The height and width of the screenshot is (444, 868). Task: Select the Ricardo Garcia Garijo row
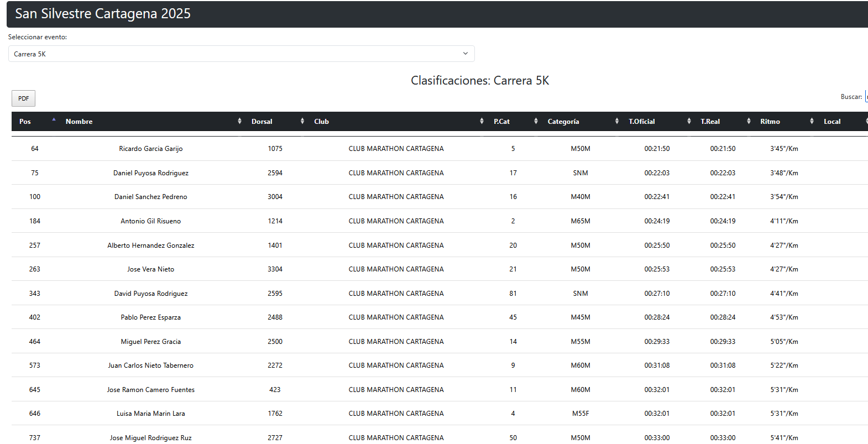click(150, 149)
